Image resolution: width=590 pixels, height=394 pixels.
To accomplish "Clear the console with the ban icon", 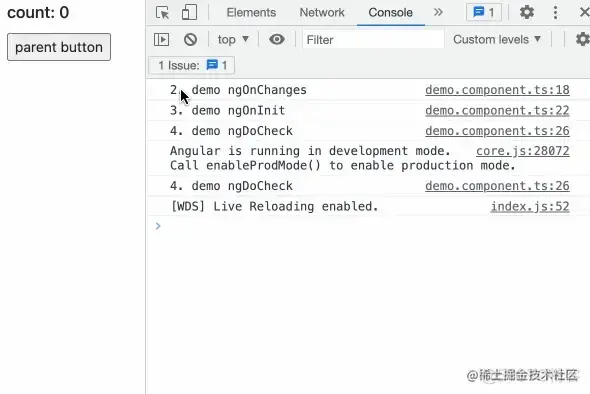I will (190, 40).
